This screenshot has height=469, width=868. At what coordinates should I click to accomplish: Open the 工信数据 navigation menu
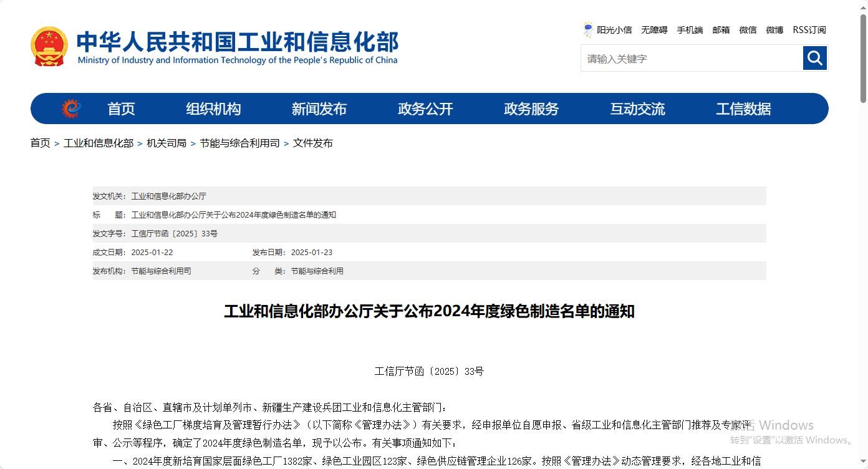tap(743, 109)
